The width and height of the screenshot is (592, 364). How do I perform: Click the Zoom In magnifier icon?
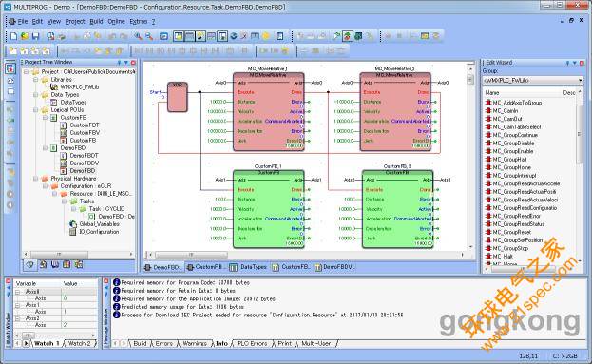(138, 36)
